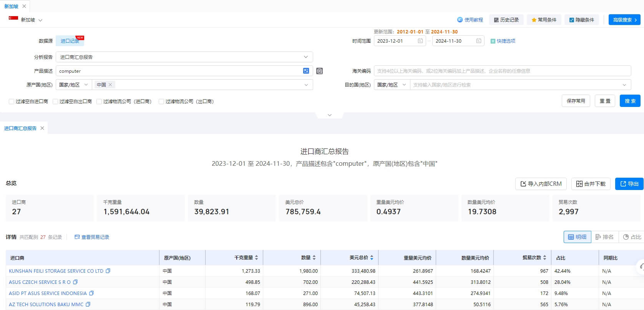Click 导出 export button

[629, 184]
